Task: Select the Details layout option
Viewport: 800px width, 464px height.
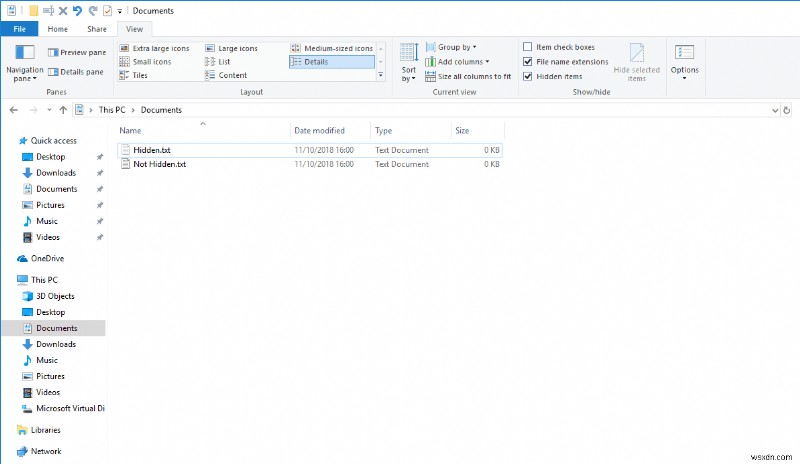Action: tap(332, 62)
